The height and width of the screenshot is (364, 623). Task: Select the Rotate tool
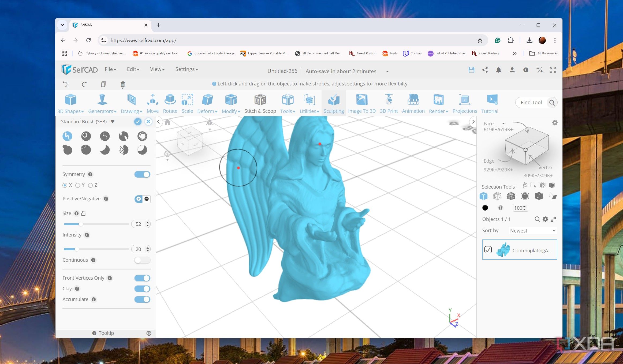[x=170, y=104]
